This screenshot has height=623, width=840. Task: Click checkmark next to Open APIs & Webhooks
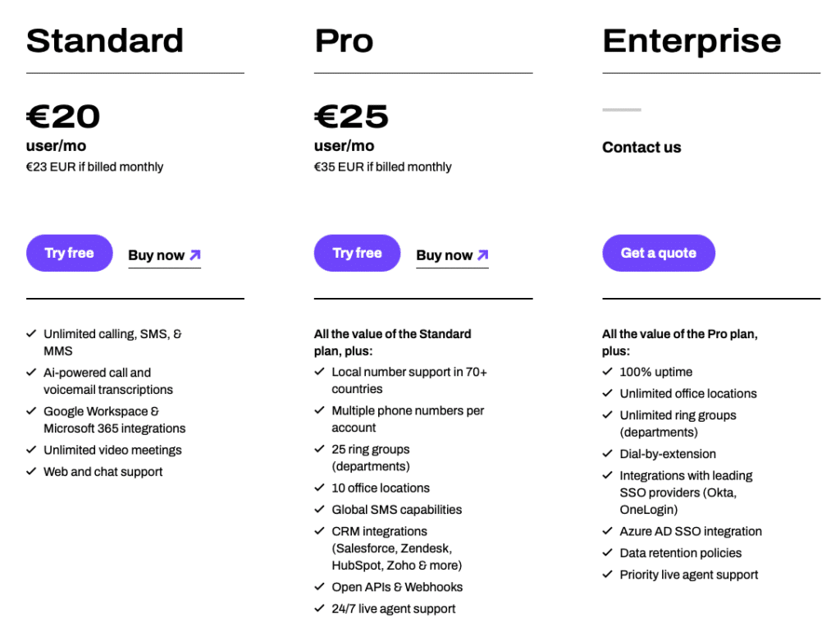(319, 587)
